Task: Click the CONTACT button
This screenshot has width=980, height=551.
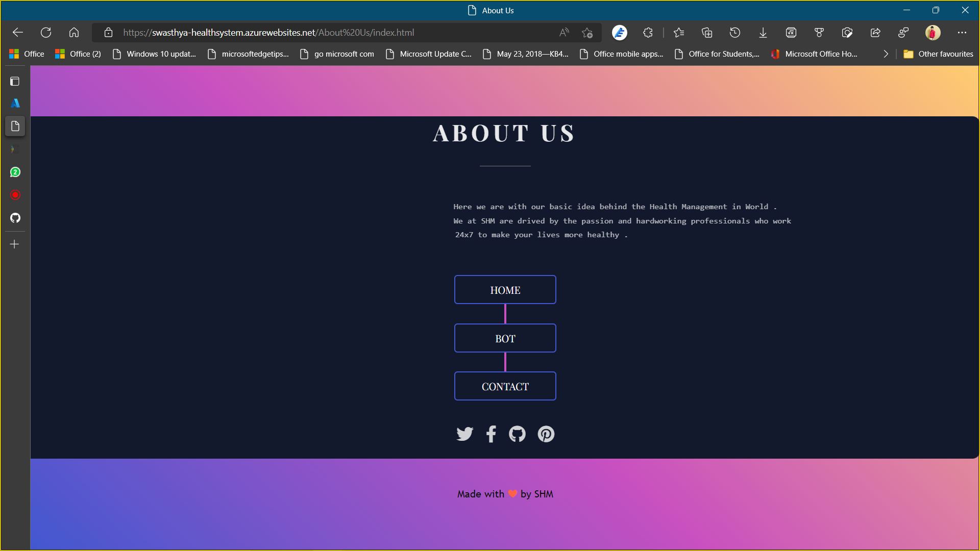Action: 505,386
